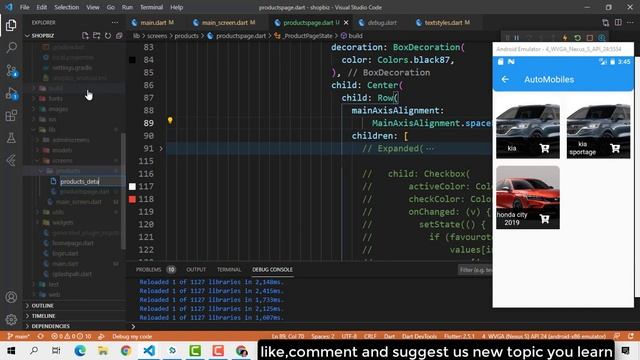The width and height of the screenshot is (640, 360).
Task: Open editor more actions ellipsis
Action: pyautogui.click(x=631, y=22)
